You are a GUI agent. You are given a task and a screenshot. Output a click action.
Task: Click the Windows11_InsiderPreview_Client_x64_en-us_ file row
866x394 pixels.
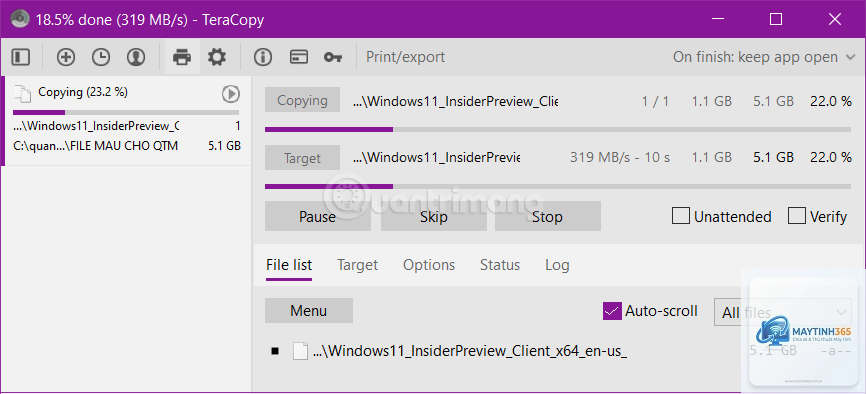tap(558, 351)
